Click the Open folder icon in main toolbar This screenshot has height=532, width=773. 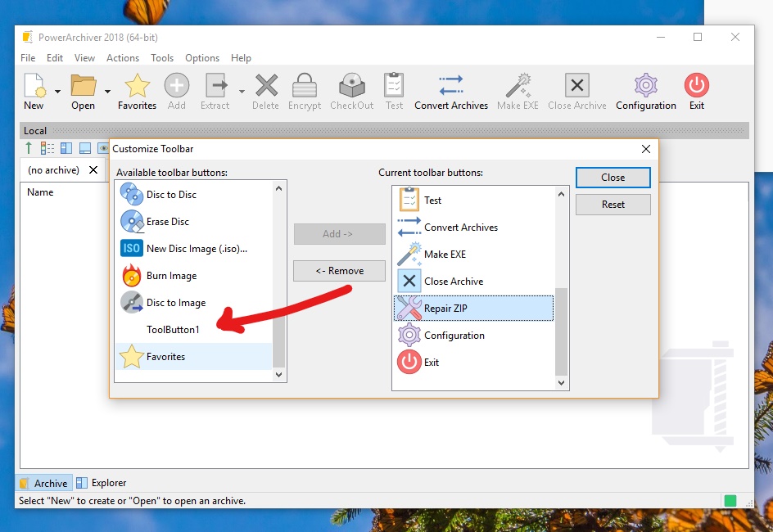[x=84, y=86]
